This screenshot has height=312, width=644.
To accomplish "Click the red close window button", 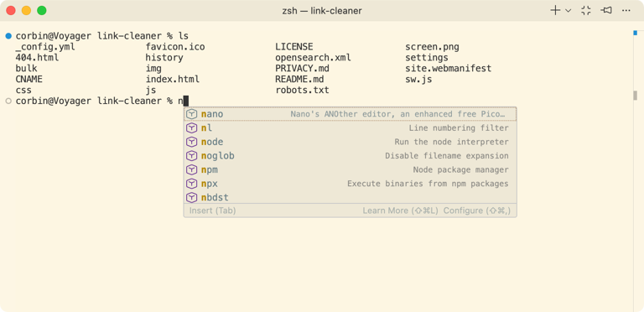I will click(x=11, y=11).
